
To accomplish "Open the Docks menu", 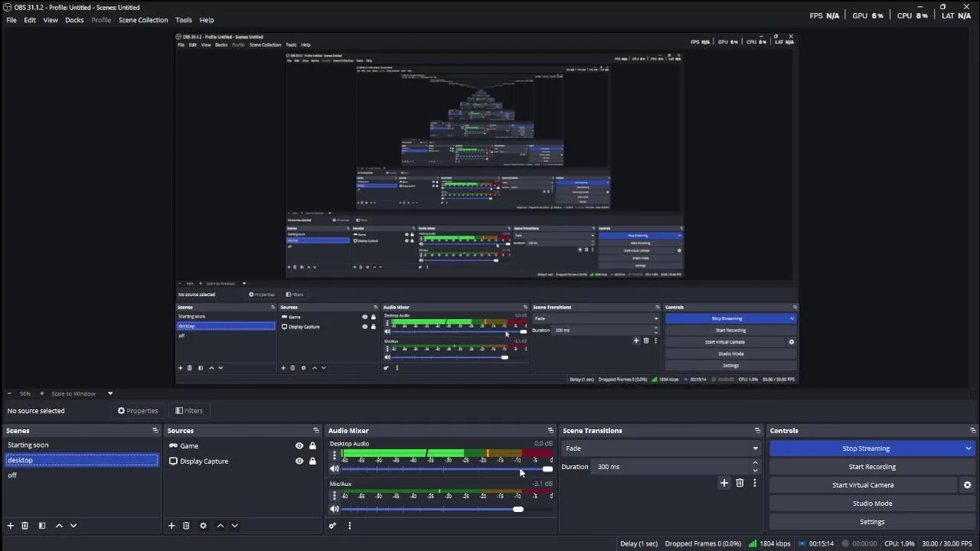I will coord(74,20).
